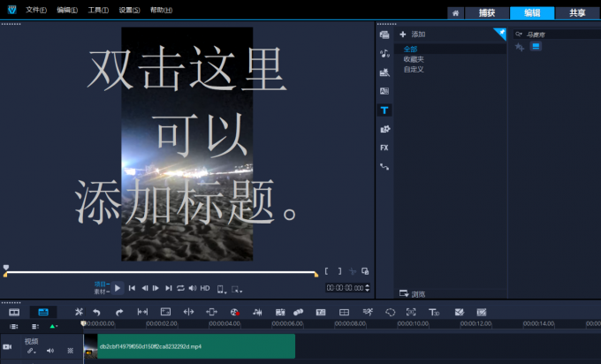This screenshot has height=364, width=601.
Task: Switch to timeline view
Action: [x=43, y=312]
